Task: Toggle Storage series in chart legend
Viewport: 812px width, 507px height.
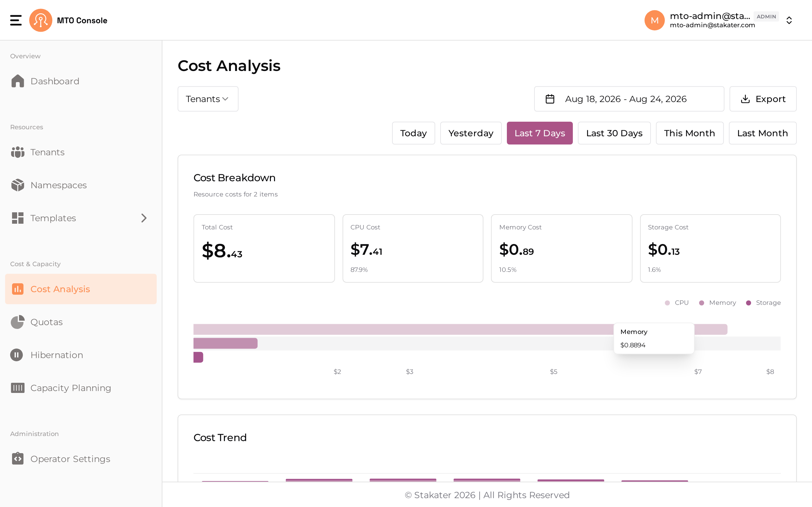Action: (763, 303)
